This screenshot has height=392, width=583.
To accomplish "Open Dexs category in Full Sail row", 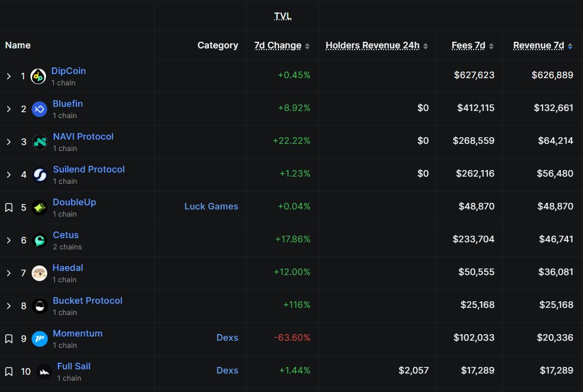I will (227, 371).
